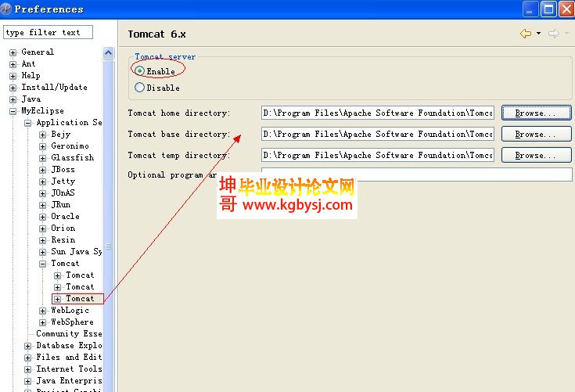Click the Tomcat base directory field
This screenshot has height=392, width=575.
378,134
